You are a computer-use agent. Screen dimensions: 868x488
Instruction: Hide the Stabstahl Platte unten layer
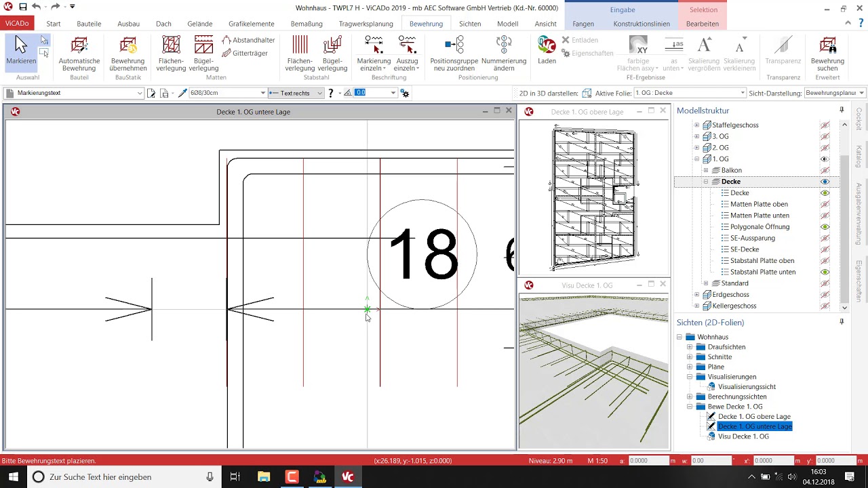click(825, 272)
